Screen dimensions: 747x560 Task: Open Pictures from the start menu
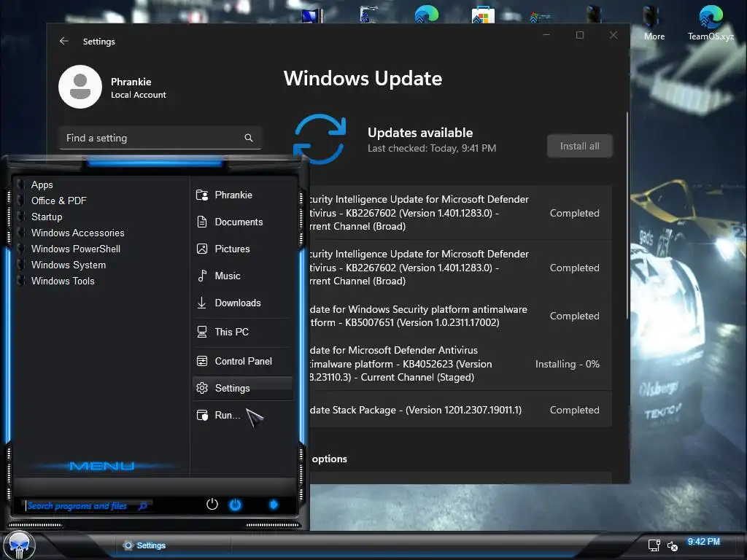click(x=242, y=249)
